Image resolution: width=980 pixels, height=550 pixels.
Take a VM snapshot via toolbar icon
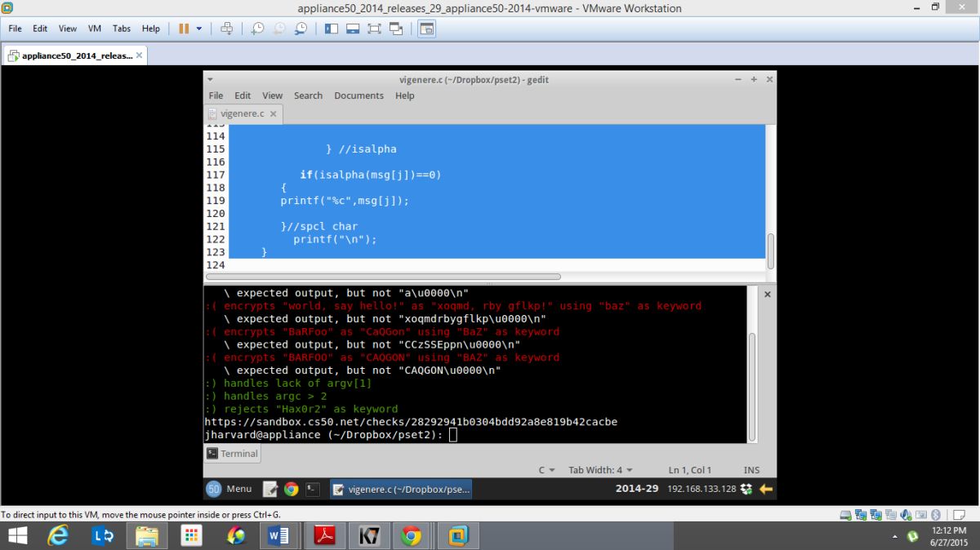[257, 28]
